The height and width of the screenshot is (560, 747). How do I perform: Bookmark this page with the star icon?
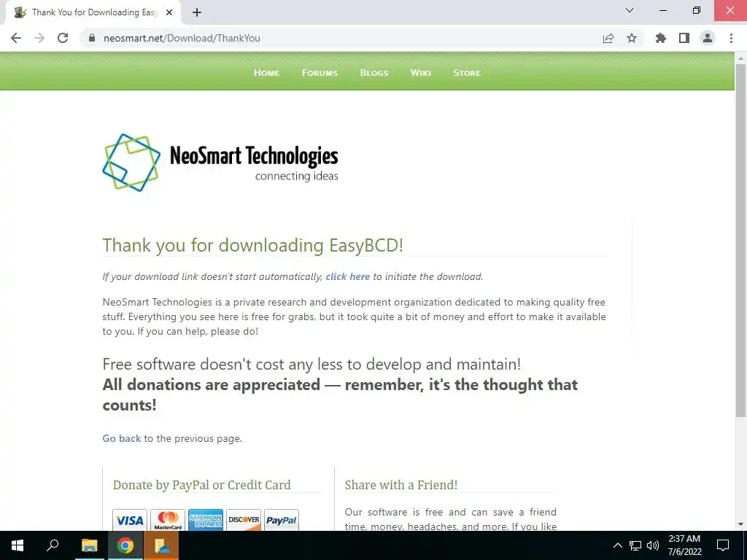coord(632,38)
